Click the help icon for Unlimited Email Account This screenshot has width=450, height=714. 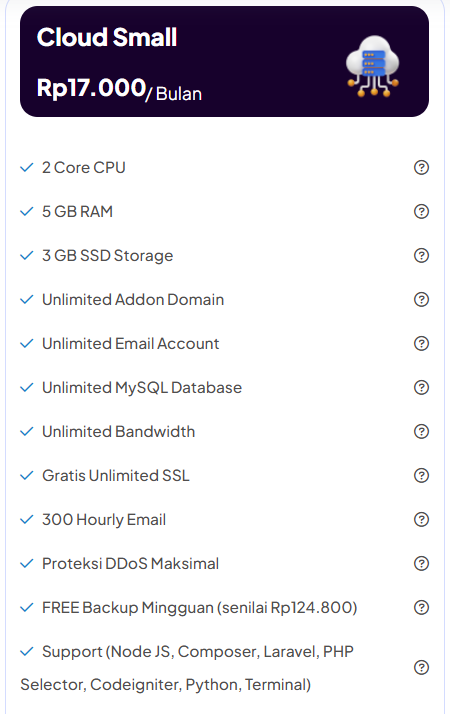click(421, 343)
